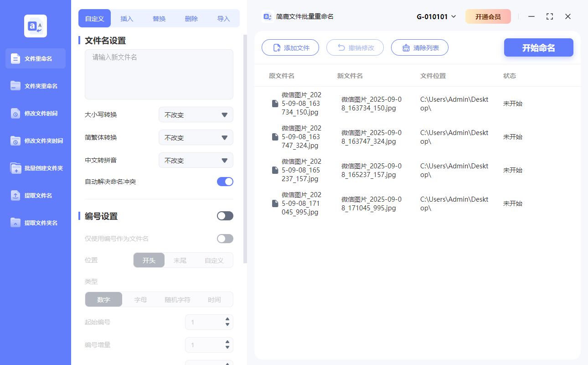Open the 提取文件名 tool

(35, 195)
